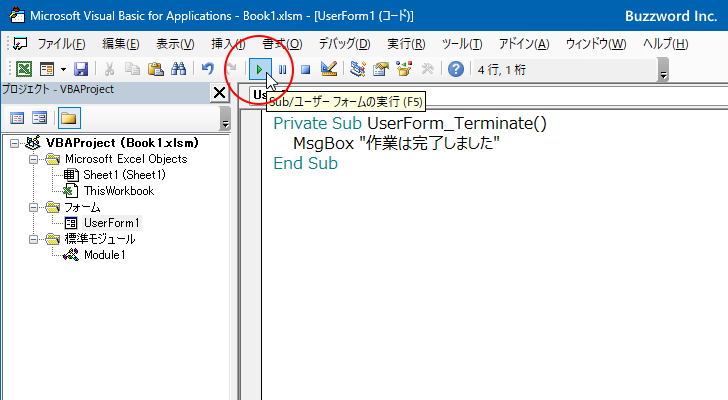Click the Insert UserForm toolbar icon

pyautogui.click(x=47, y=70)
